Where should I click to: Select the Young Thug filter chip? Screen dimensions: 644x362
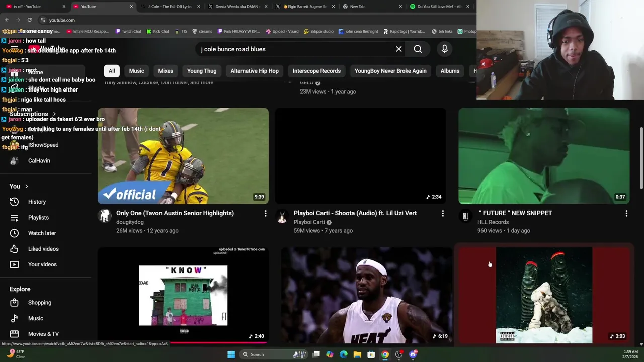coord(202,71)
